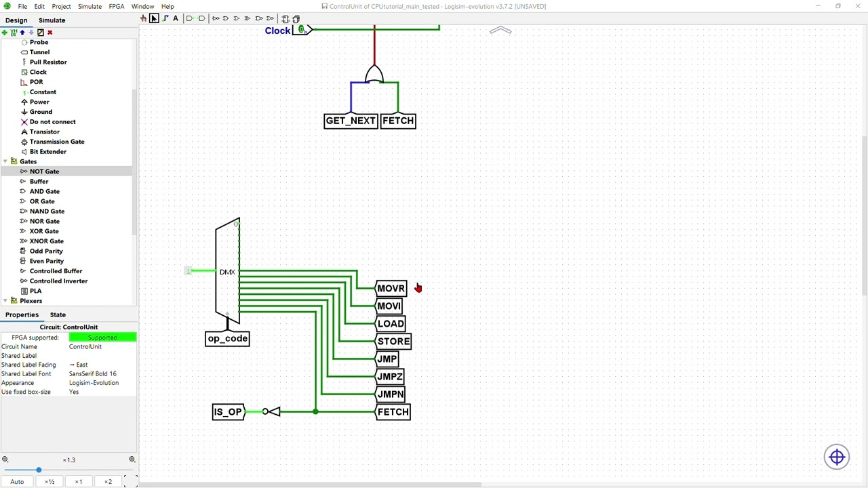The image size is (868, 488).
Task: Open the File menu
Action: coord(22,6)
